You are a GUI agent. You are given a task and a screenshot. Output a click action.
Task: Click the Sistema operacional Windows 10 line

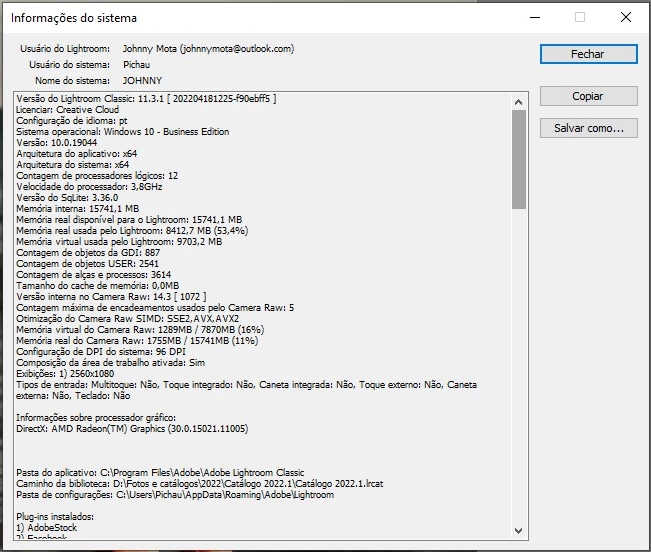[x=123, y=132]
